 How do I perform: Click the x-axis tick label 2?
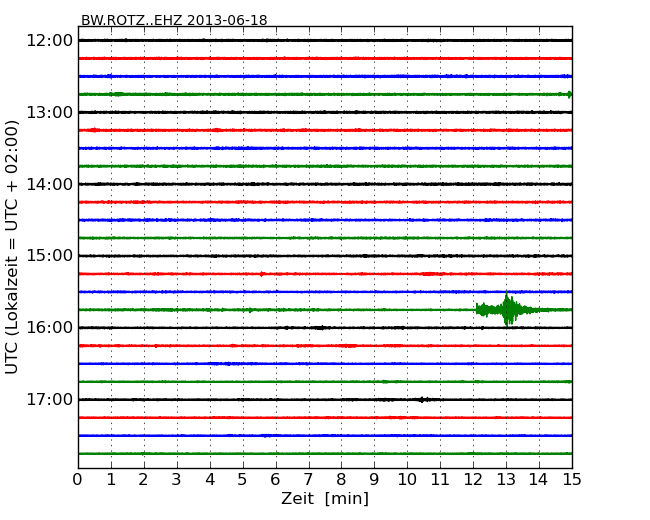click(x=143, y=480)
